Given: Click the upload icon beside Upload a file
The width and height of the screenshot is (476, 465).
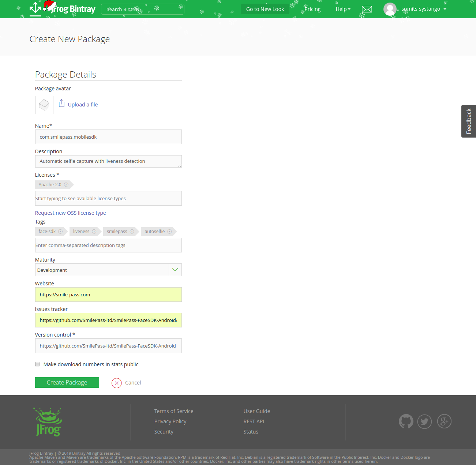Looking at the screenshot, I should 61,104.
